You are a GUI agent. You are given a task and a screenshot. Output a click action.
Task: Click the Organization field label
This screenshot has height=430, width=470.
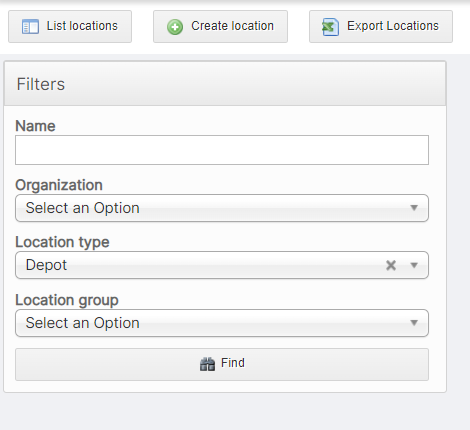pyautogui.click(x=59, y=185)
